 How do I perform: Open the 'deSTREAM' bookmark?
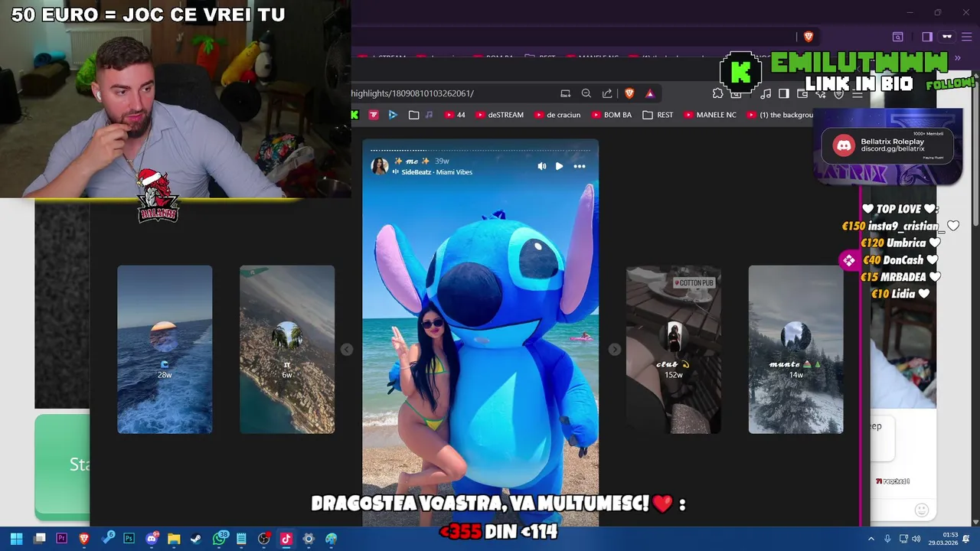click(x=499, y=115)
